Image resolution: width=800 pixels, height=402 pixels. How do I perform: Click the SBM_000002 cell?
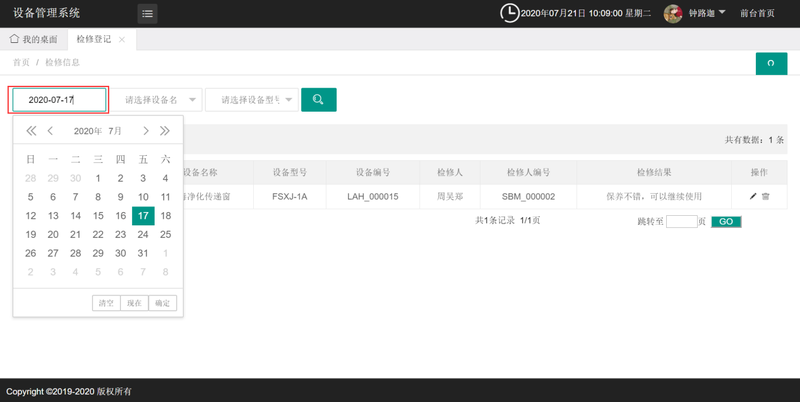click(528, 196)
